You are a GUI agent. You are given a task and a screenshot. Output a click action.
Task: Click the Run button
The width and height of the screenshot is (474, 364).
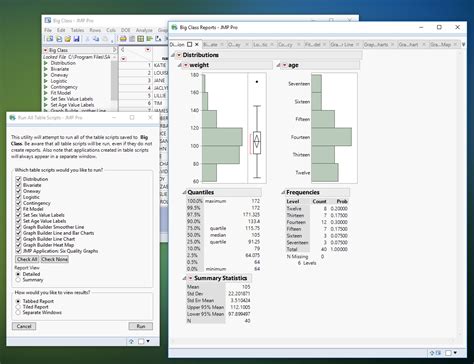click(141, 326)
